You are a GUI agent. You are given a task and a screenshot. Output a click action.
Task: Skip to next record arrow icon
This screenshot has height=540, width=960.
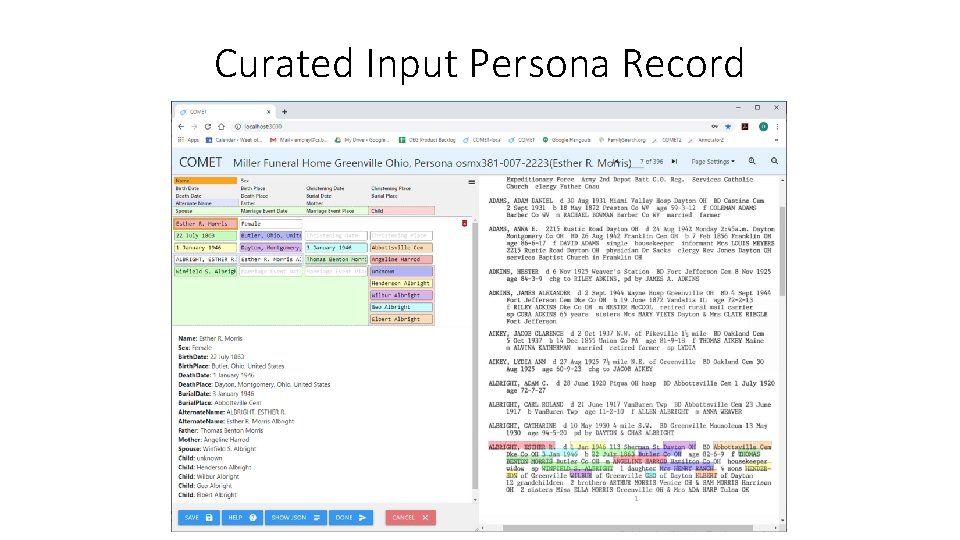pos(674,162)
